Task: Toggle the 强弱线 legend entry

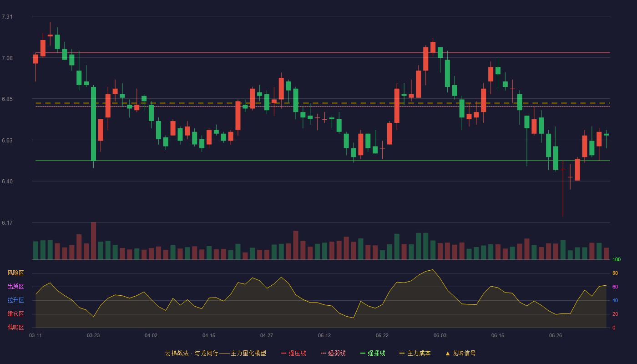Action: (x=333, y=353)
